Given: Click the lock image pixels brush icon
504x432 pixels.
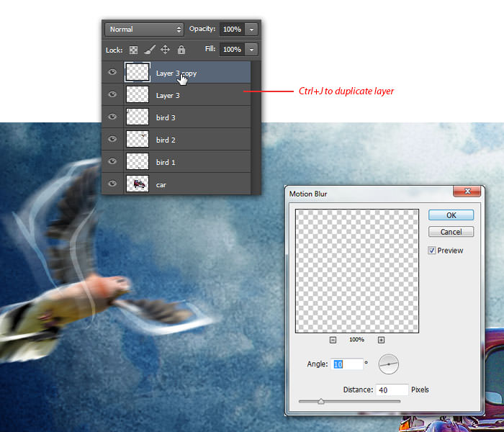Looking at the screenshot, I should (x=150, y=50).
